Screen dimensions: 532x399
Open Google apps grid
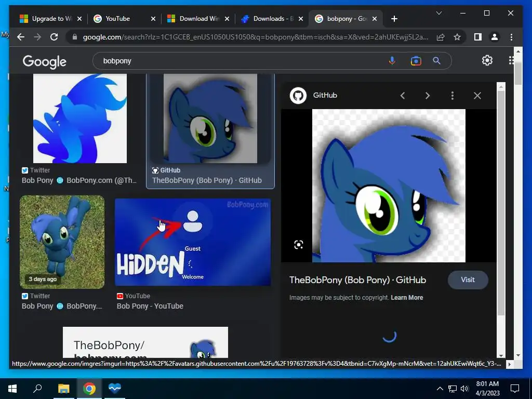click(x=511, y=60)
